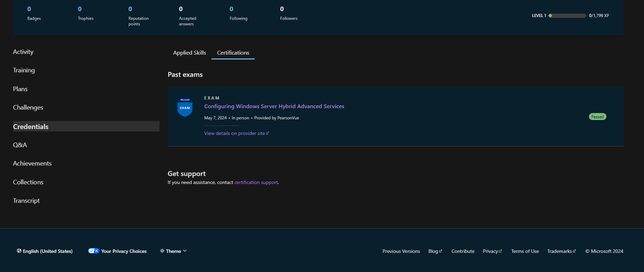The width and height of the screenshot is (644, 272).
Task: Click the Followers count
Action: [x=282, y=9]
